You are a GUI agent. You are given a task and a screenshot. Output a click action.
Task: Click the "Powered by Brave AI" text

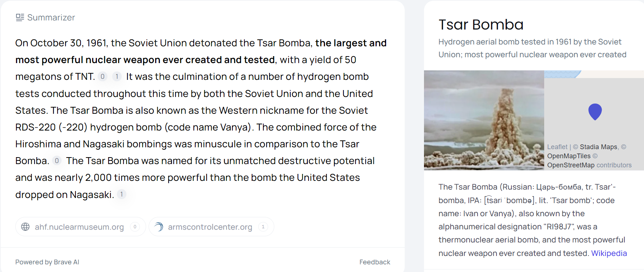[47, 262]
